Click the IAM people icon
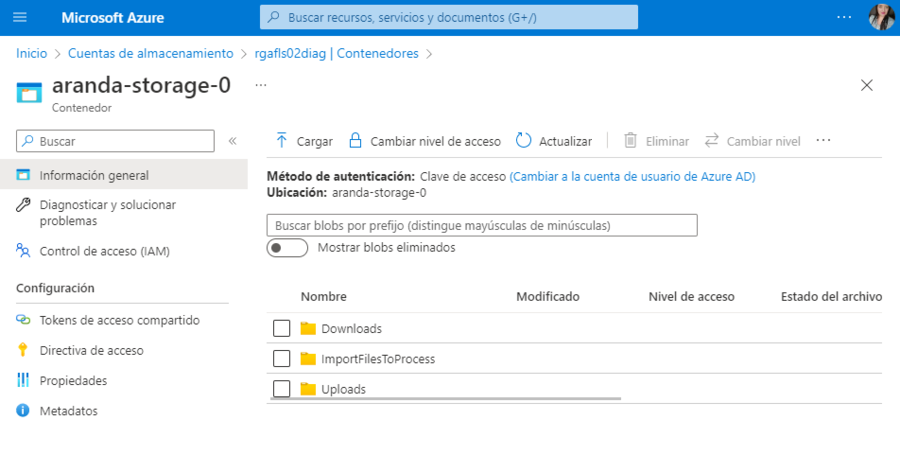The height and width of the screenshot is (473, 900). tap(23, 250)
